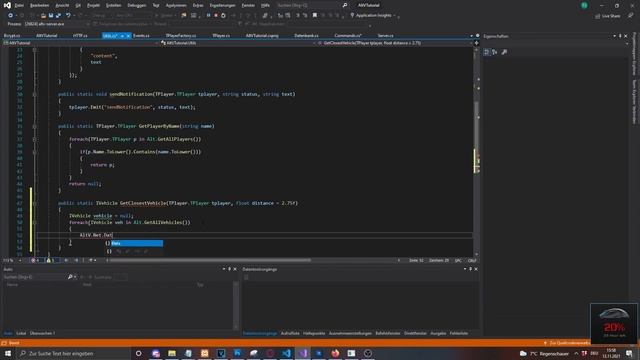This screenshot has height=360, width=640.
Task: Open the document tabs overflow dropdown
Action: point(471,36)
